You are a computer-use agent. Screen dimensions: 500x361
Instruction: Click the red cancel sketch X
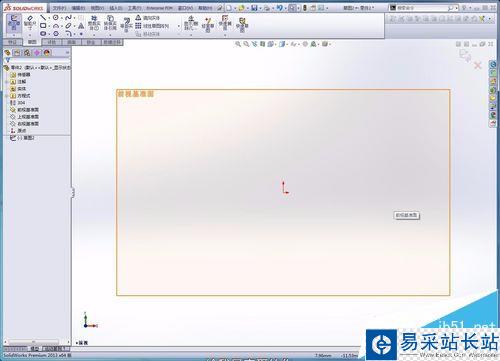[478, 65]
